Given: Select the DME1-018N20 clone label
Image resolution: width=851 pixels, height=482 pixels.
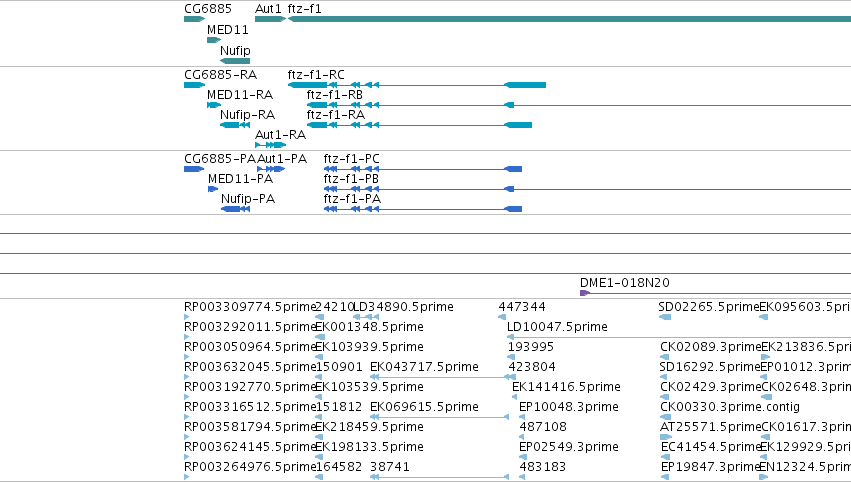Looking at the screenshot, I should click(x=625, y=283).
